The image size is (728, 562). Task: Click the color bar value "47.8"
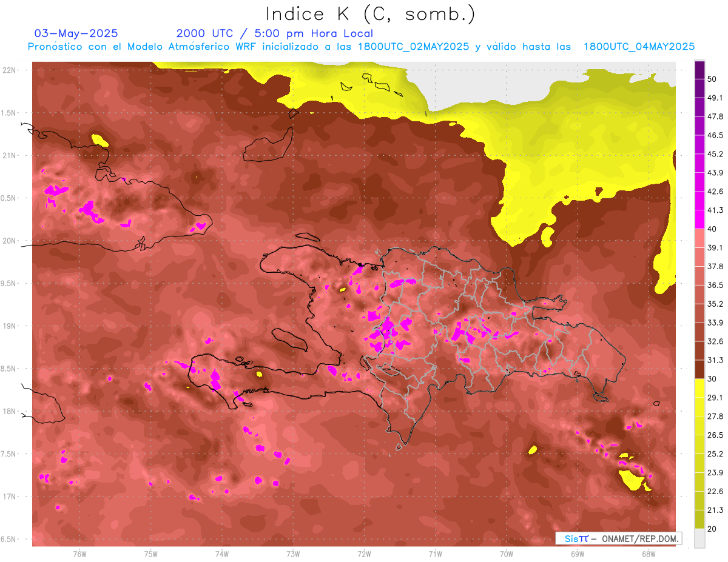click(x=716, y=116)
